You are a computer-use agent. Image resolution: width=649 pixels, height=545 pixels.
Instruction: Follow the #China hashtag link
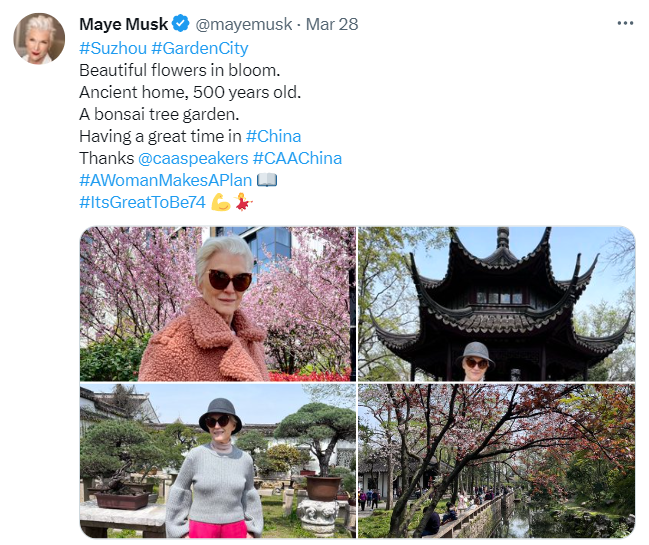273,136
